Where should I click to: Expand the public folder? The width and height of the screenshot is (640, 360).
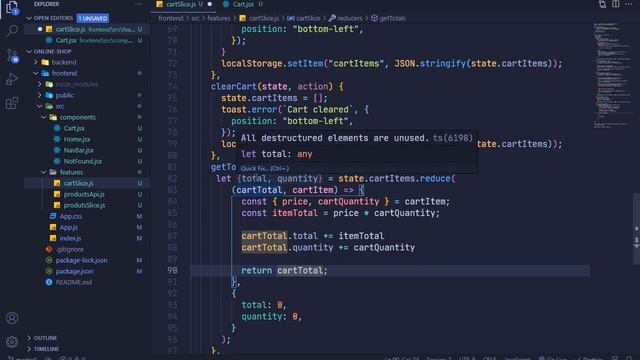[x=40, y=96]
